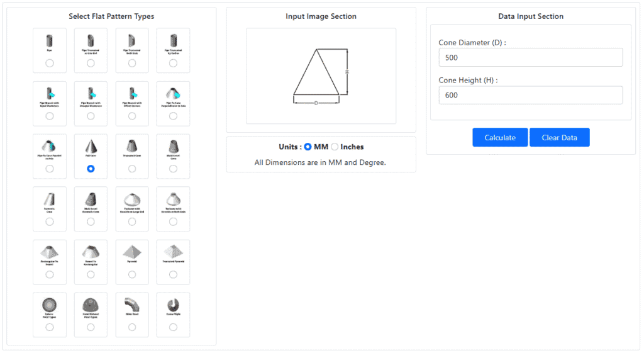Click the Truncated Cone shape icon
This screenshot has height=353, width=644.
(132, 146)
